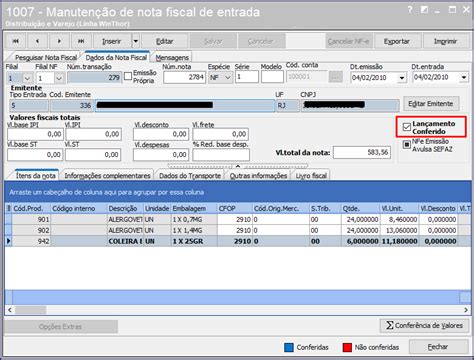Click the Vl.base IPI field

click(35, 134)
